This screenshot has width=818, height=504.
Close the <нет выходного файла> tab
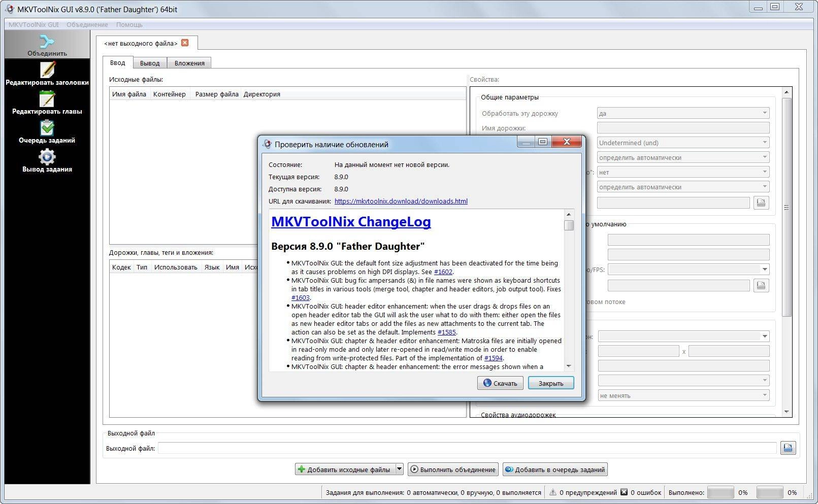[x=185, y=43]
